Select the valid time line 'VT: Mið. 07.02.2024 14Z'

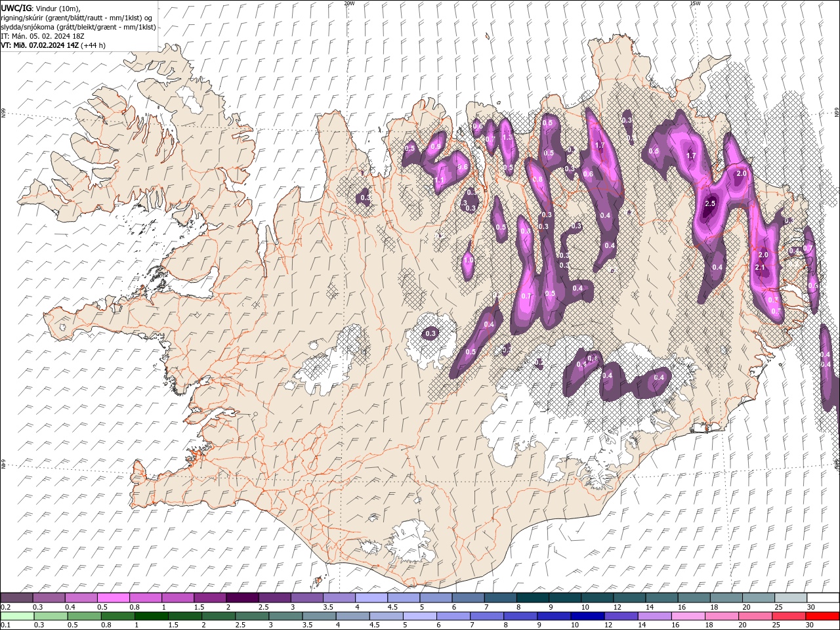click(x=39, y=45)
